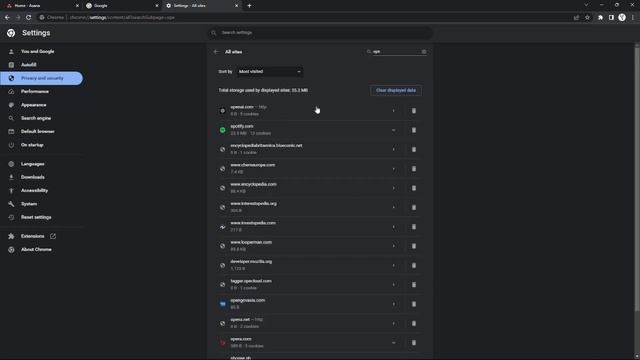Toggle the browser side panel

click(611, 18)
